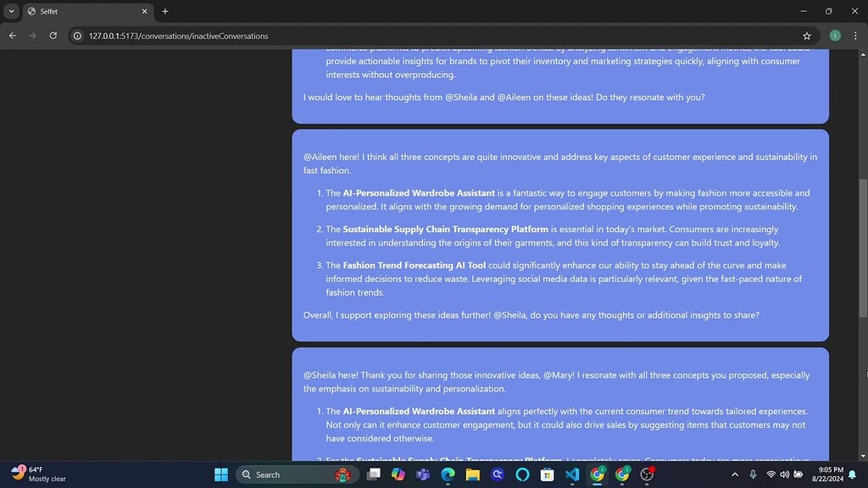Mute the system volume in the tray

tap(785, 474)
